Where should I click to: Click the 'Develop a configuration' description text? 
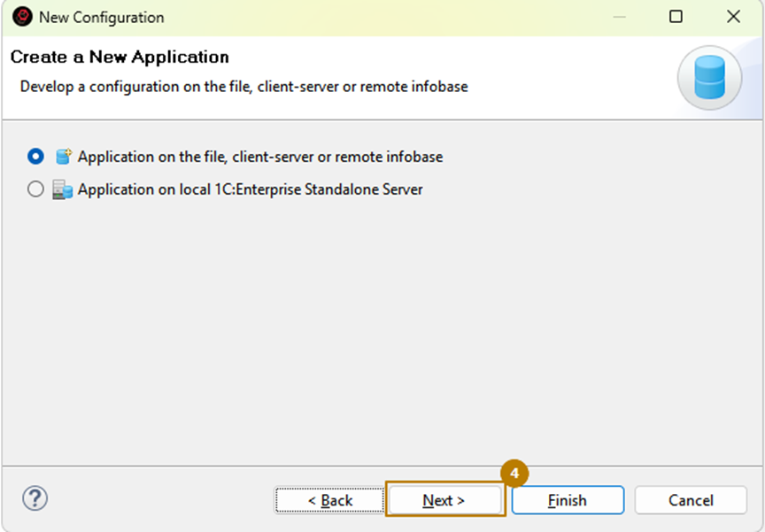(x=243, y=87)
